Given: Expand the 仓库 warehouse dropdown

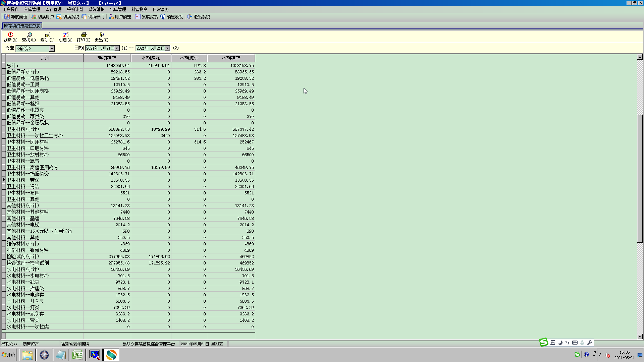Looking at the screenshot, I should (x=52, y=49).
